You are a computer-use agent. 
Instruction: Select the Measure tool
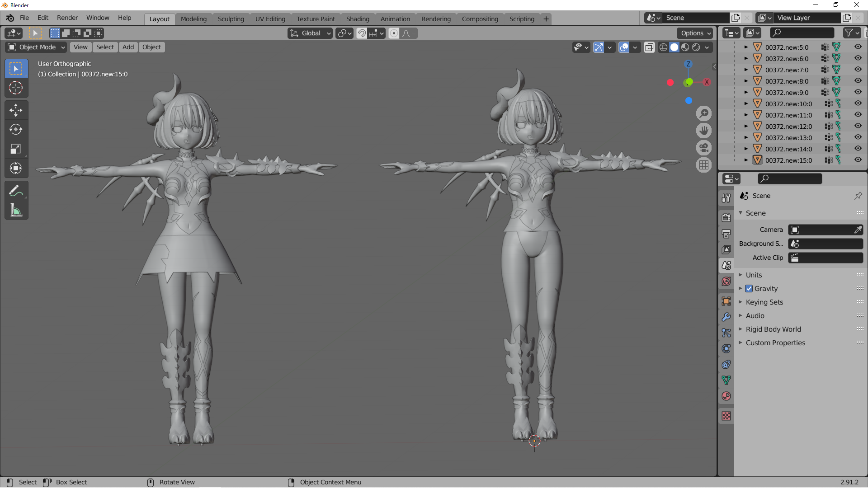16,210
